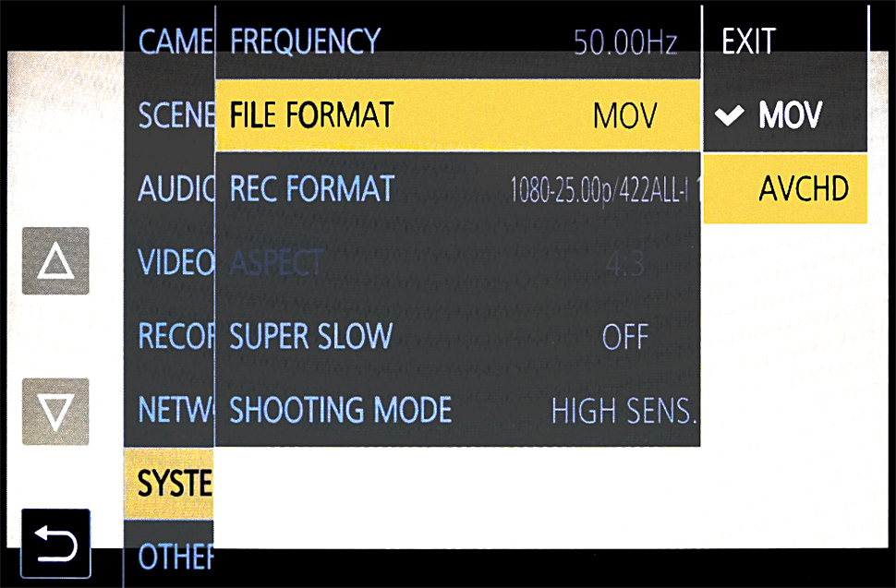Image resolution: width=896 pixels, height=588 pixels.
Task: Open the FILE FORMAT setting row
Action: 458,114
